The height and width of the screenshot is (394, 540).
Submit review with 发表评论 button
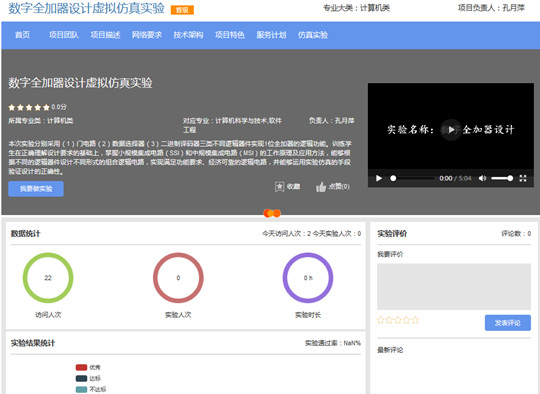click(x=508, y=323)
